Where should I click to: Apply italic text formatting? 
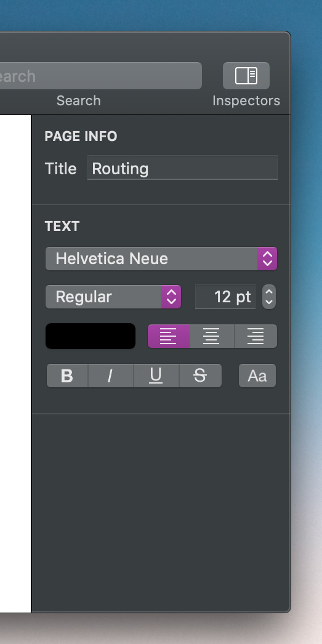coord(110,376)
